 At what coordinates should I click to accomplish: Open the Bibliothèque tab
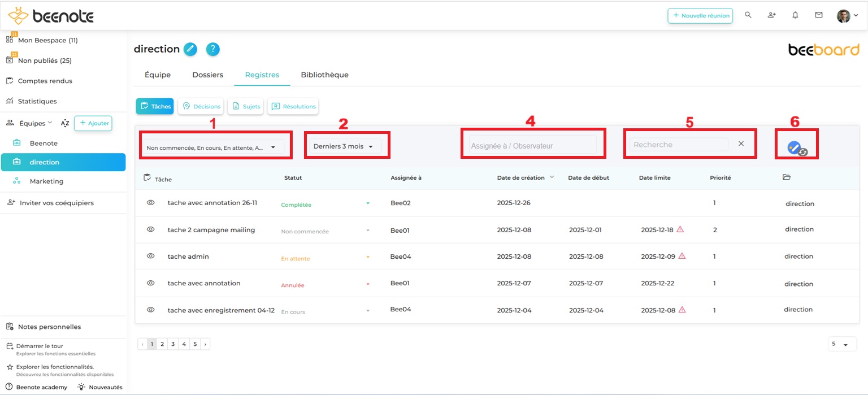pos(324,75)
